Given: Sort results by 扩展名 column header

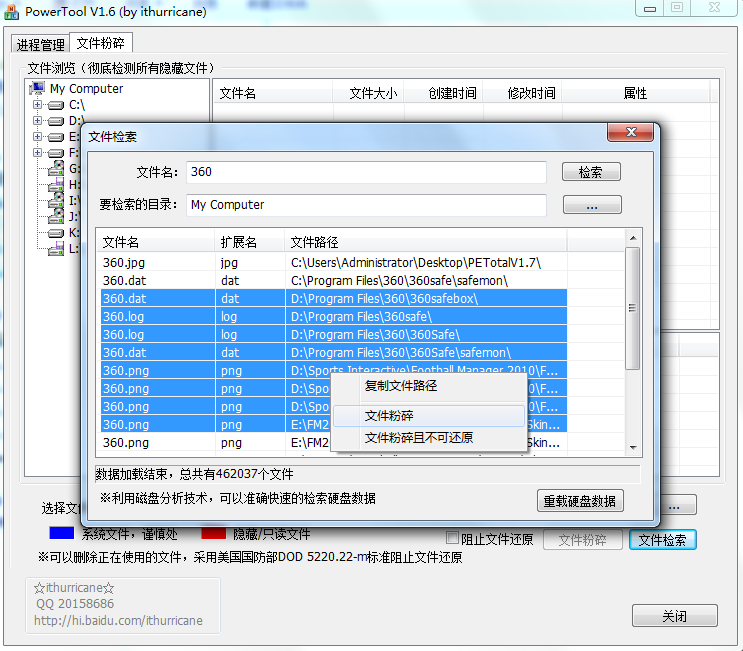Looking at the screenshot, I should coord(250,242).
